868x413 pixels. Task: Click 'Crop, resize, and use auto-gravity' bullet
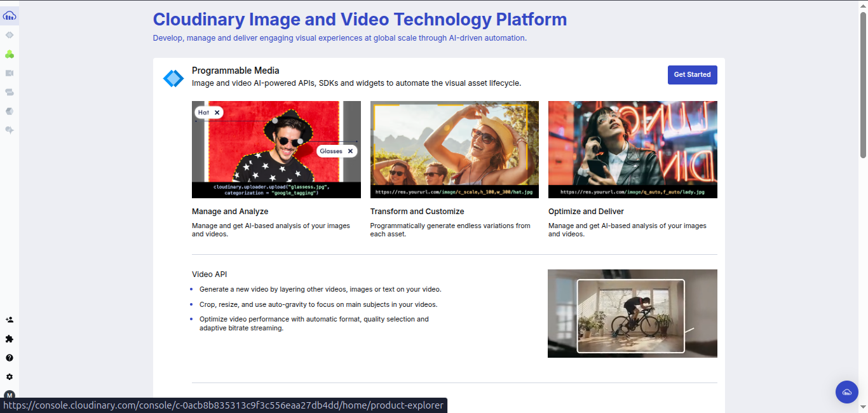click(x=318, y=304)
